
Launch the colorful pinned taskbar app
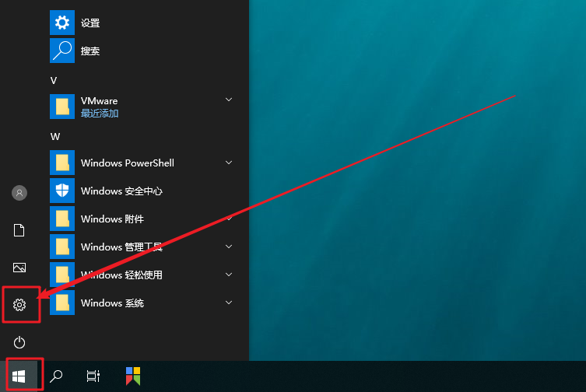[x=134, y=376]
